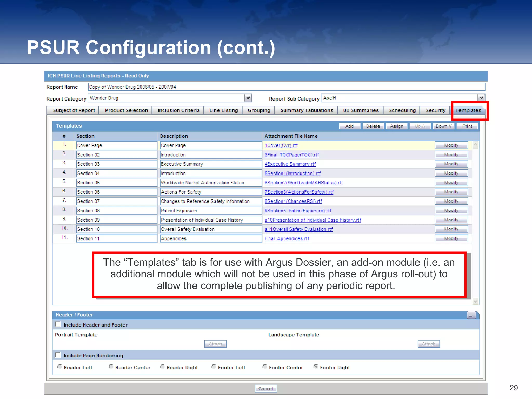The image size is (532, 399).
Task: Click Delete button in Templates header
Action: click(x=373, y=126)
